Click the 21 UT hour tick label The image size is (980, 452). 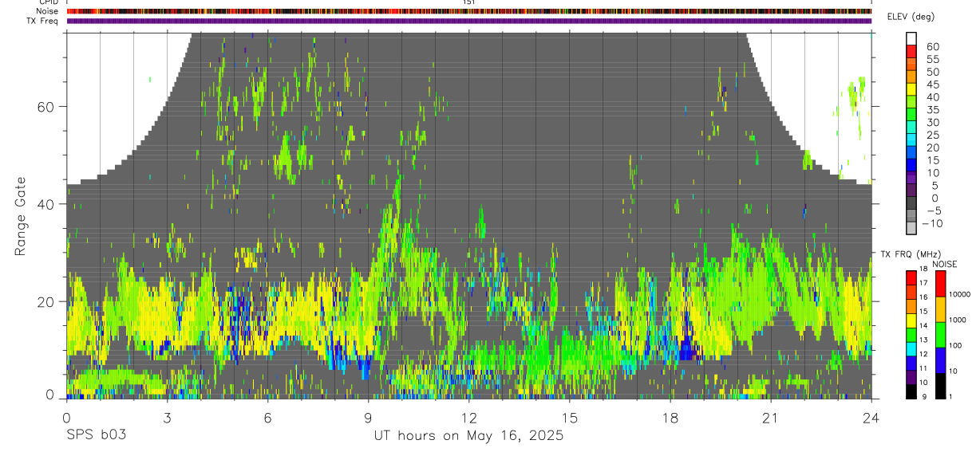pyautogui.click(x=771, y=419)
